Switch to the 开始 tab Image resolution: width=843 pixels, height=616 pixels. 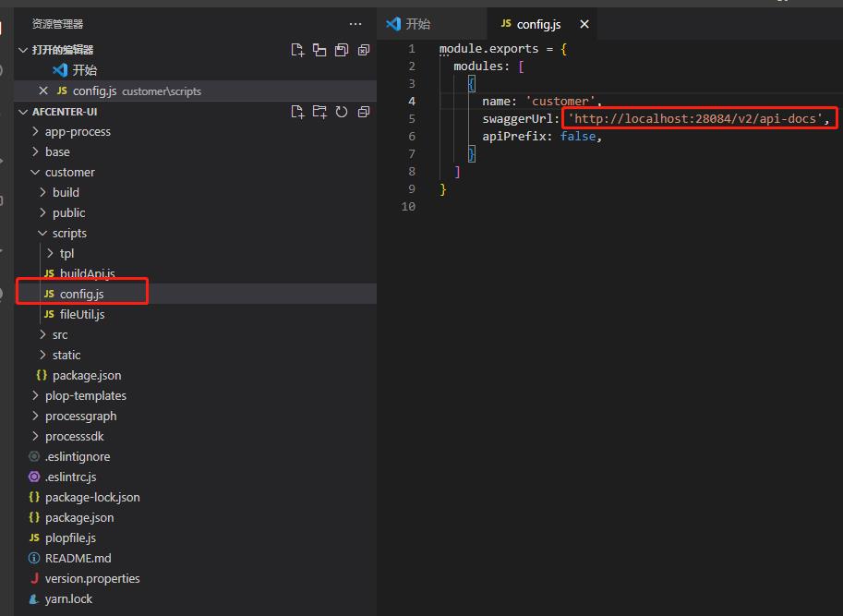coord(417,24)
